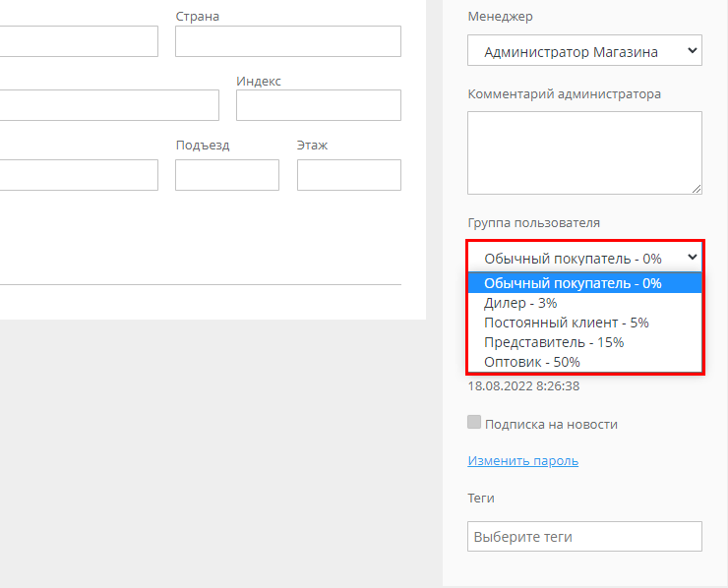Open the Менеджер dropdown
This screenshot has height=588, width=728.
(x=584, y=51)
